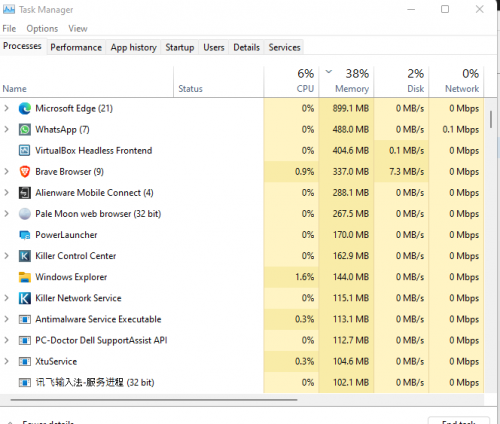Image resolution: width=500 pixels, height=424 pixels.
Task: Switch to the Startup tab
Action: [x=180, y=47]
